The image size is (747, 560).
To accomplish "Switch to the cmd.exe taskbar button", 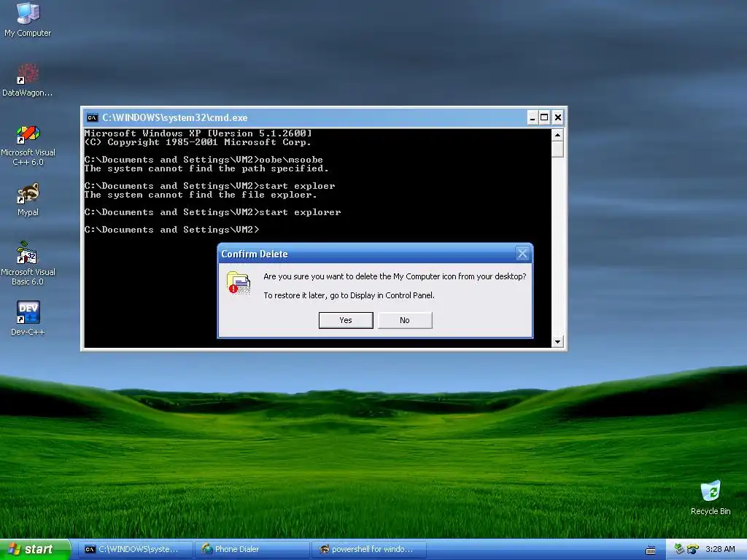I will pyautogui.click(x=135, y=550).
